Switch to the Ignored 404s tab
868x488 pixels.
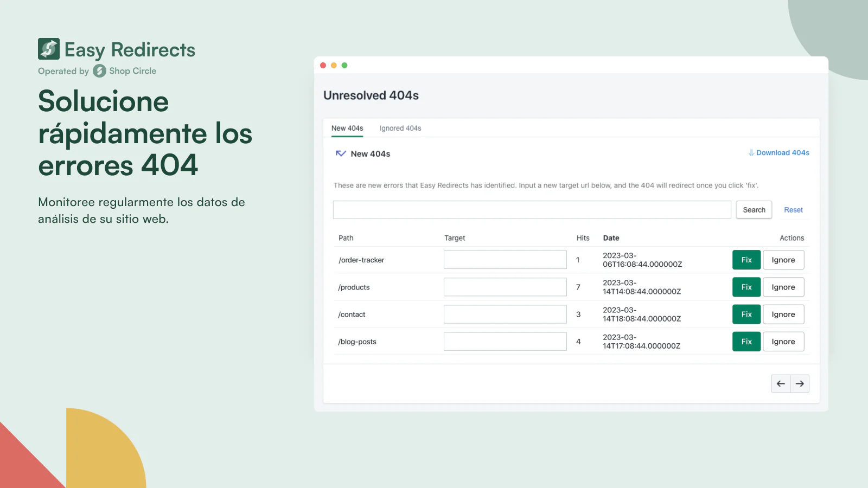coord(400,129)
